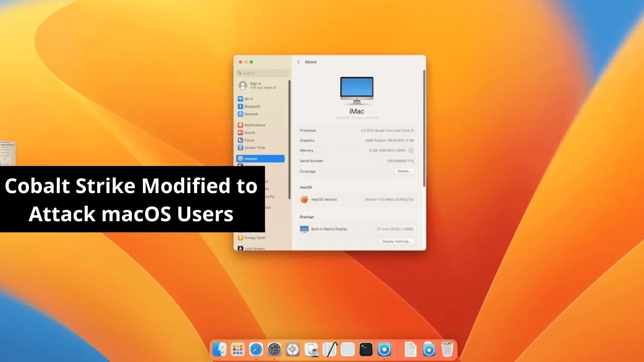
Task: Click the Bluetooth sidebar icon
Action: 240,107
